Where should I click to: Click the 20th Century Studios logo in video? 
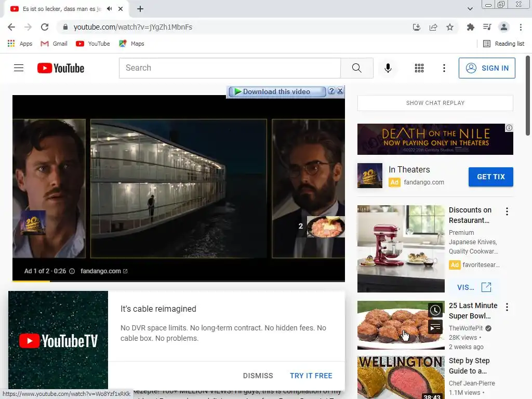pyautogui.click(x=33, y=222)
